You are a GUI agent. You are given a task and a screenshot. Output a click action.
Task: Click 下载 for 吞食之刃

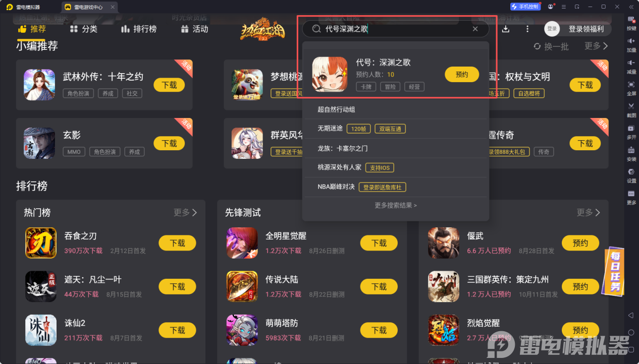click(178, 243)
